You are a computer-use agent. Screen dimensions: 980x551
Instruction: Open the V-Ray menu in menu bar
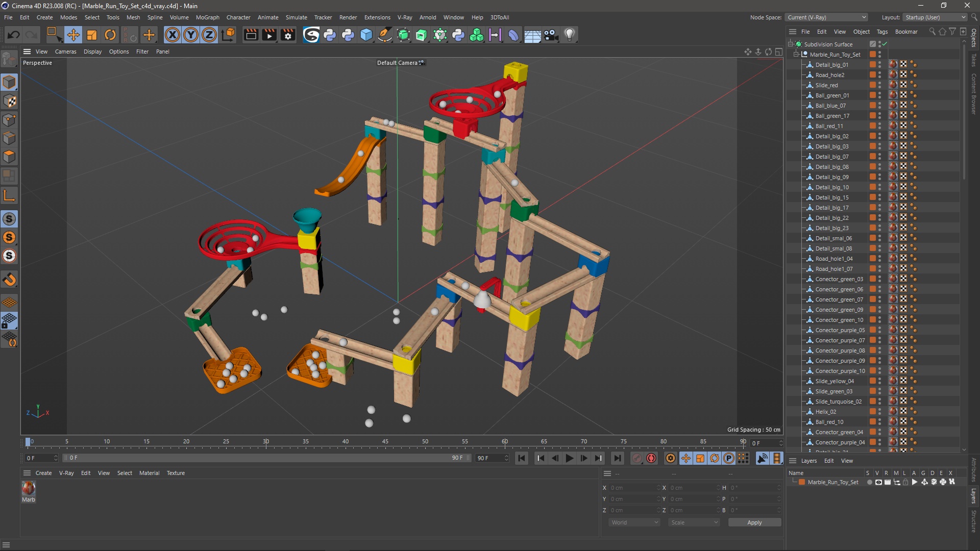tap(405, 17)
